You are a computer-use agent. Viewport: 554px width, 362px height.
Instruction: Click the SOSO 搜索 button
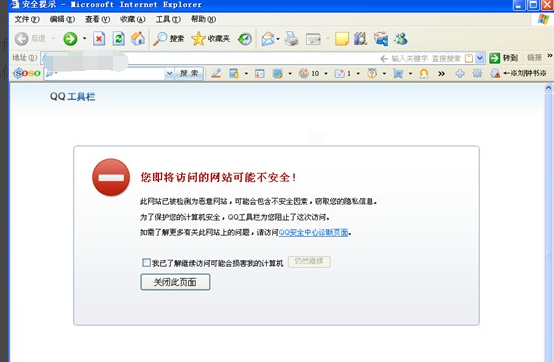point(189,73)
